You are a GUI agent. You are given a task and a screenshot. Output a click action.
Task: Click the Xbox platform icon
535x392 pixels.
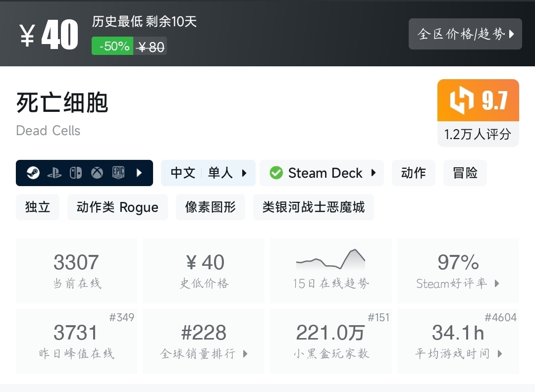coord(97,173)
